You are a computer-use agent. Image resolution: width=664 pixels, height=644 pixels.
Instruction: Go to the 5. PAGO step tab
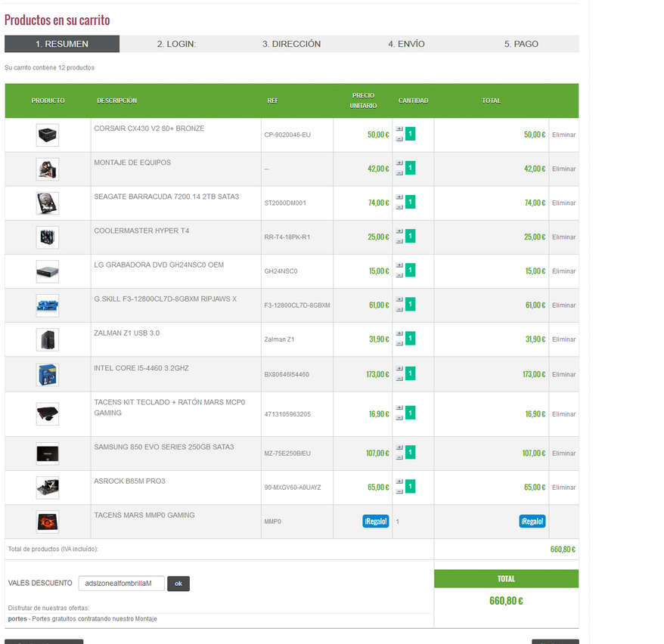pyautogui.click(x=521, y=44)
